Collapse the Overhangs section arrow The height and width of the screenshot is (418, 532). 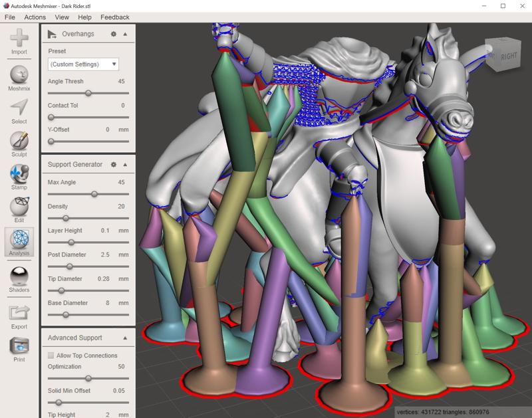pos(125,34)
